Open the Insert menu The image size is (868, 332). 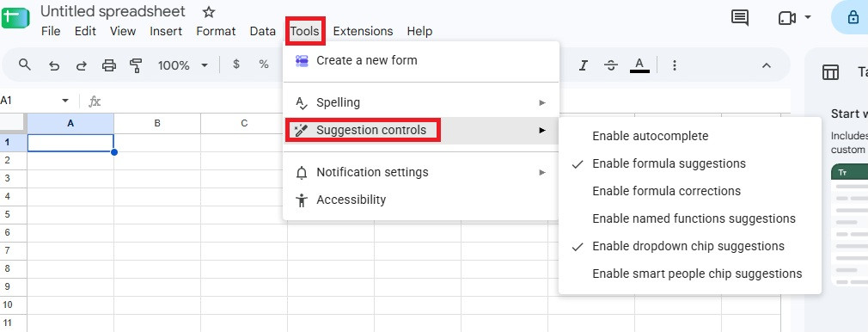[166, 31]
